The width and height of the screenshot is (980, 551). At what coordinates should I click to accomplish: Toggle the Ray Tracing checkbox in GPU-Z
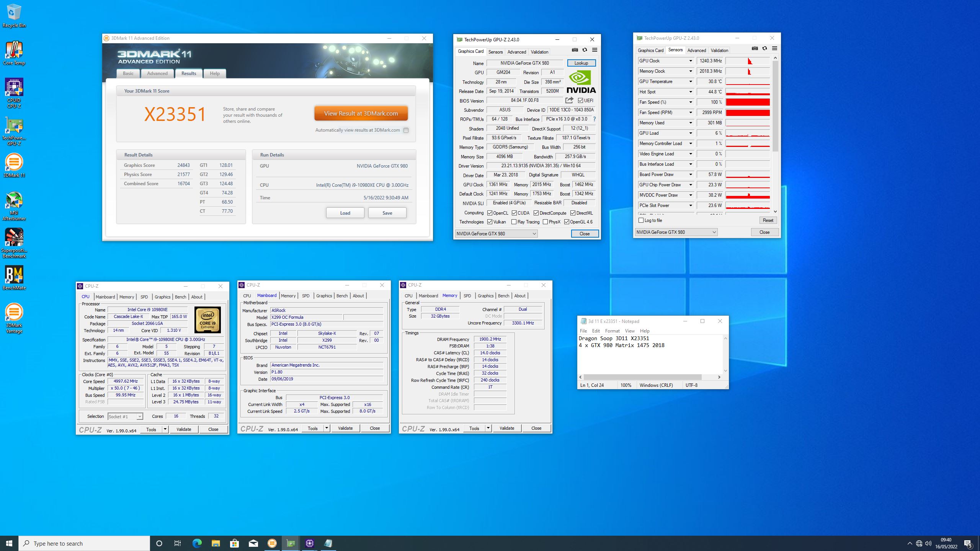coord(514,222)
